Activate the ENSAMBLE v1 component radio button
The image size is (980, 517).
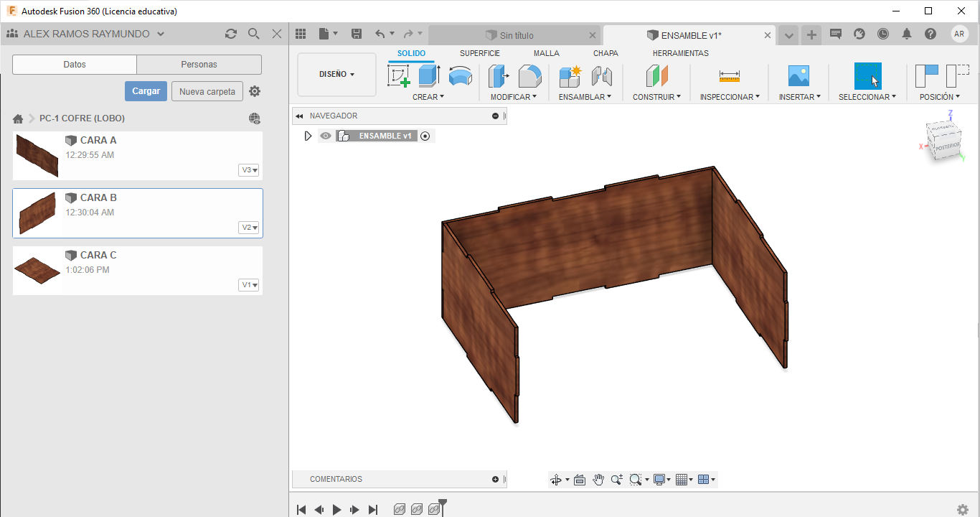click(x=425, y=136)
